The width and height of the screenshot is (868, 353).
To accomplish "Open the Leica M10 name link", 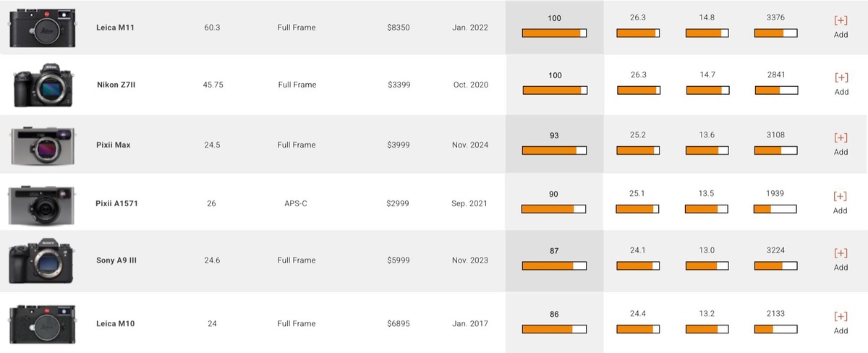I will [x=115, y=323].
